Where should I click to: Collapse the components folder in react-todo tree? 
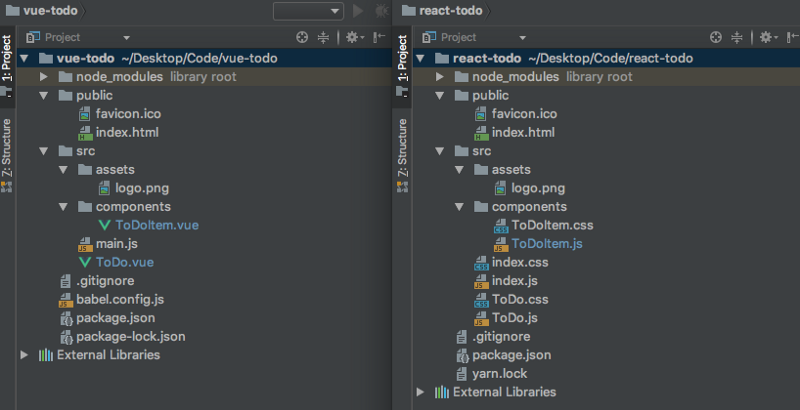[x=459, y=208]
